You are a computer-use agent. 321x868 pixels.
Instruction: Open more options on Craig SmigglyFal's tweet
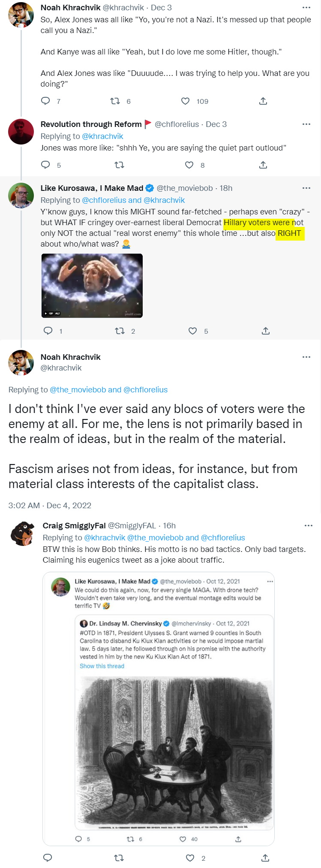click(308, 525)
